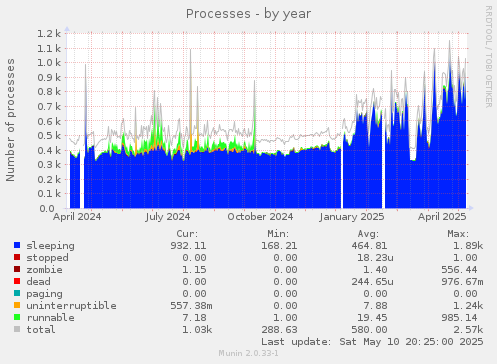Click sleeping current value 932.11

click(188, 246)
